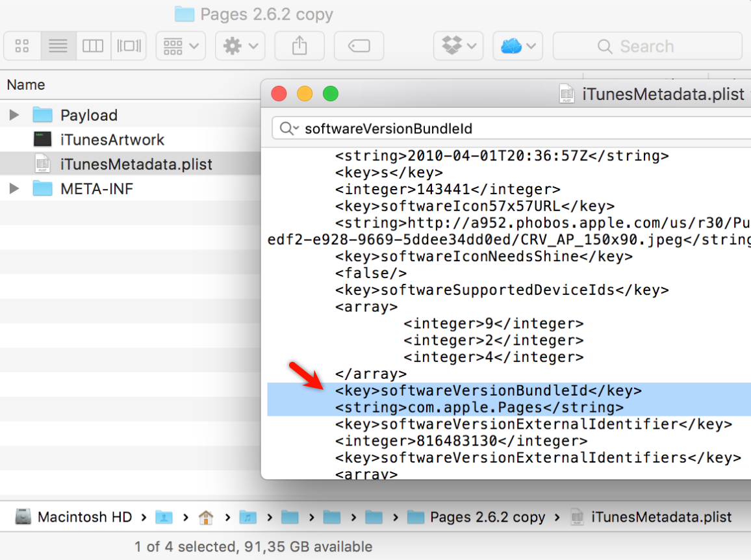Click the integer 816483130 line

coord(461,441)
